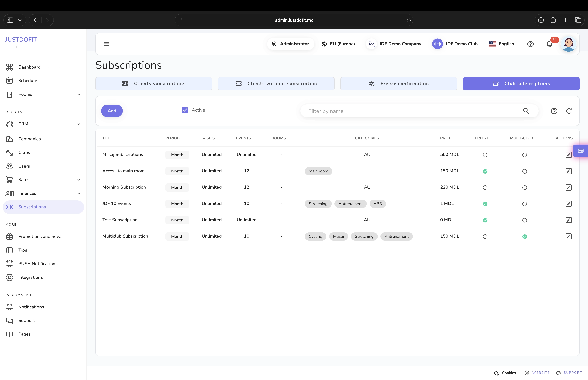Switch to Freeze confirmation tab
588x380 pixels.
[398, 84]
